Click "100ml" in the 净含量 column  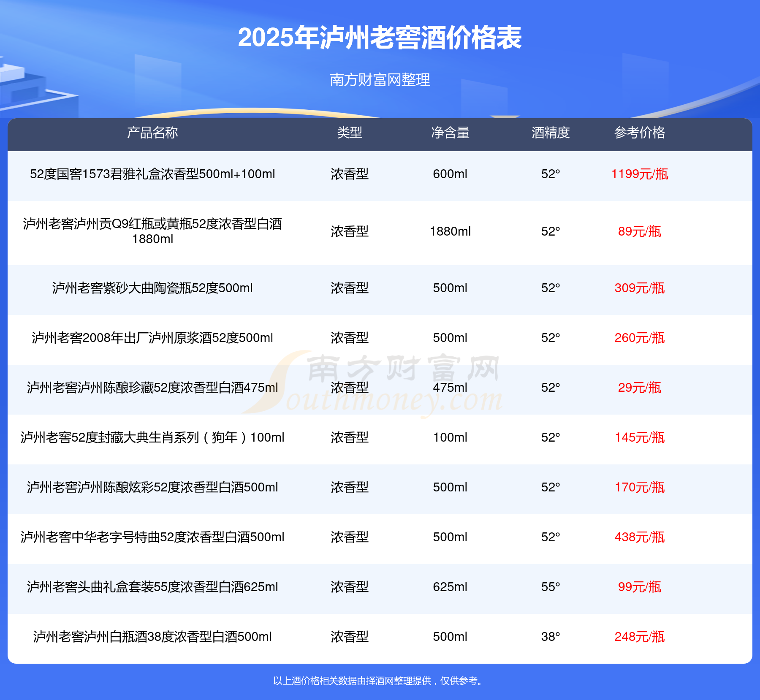(450, 437)
